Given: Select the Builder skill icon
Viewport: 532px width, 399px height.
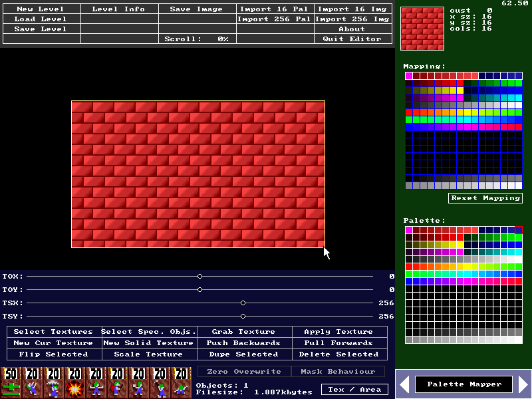Looking at the screenshot, I should 117,382.
